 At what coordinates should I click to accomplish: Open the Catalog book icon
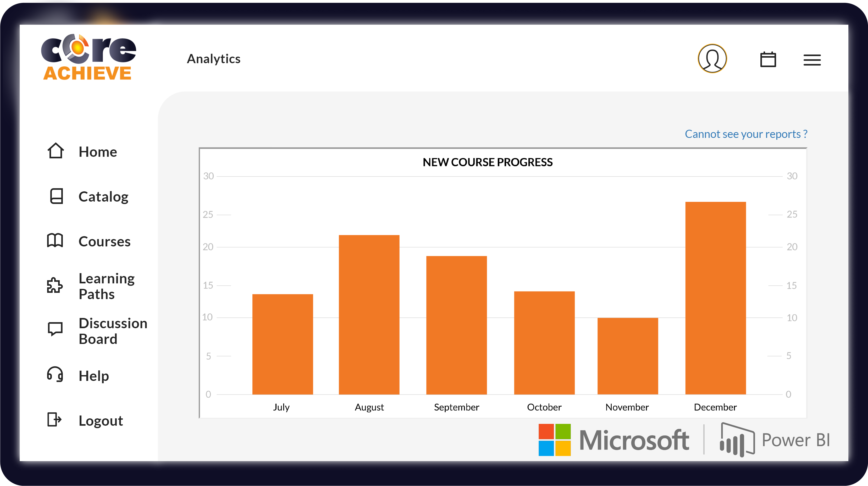pyautogui.click(x=56, y=196)
